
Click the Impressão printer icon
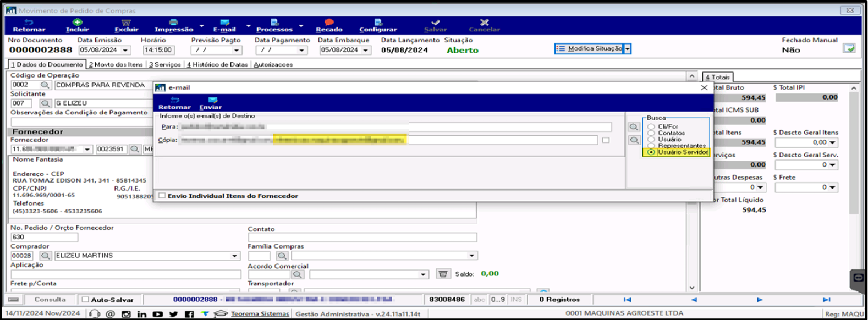pyautogui.click(x=173, y=22)
